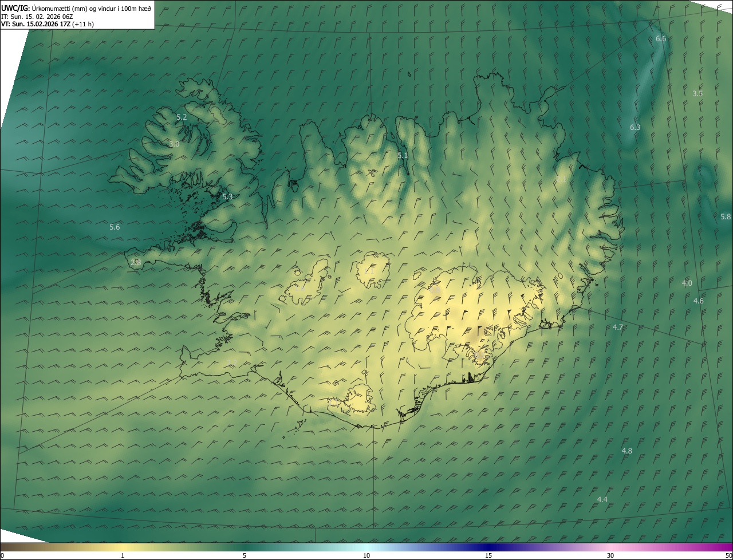Select the 3.0 value label in the Westfjords
The width and height of the screenshot is (733, 560).
point(174,144)
